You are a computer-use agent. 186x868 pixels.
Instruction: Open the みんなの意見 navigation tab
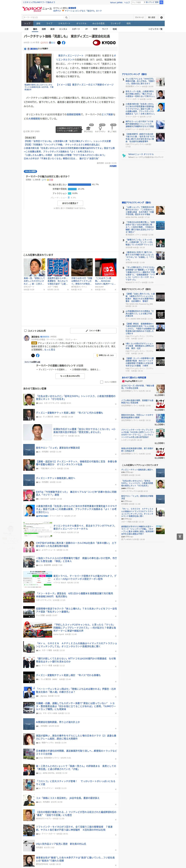tap(98, 24)
